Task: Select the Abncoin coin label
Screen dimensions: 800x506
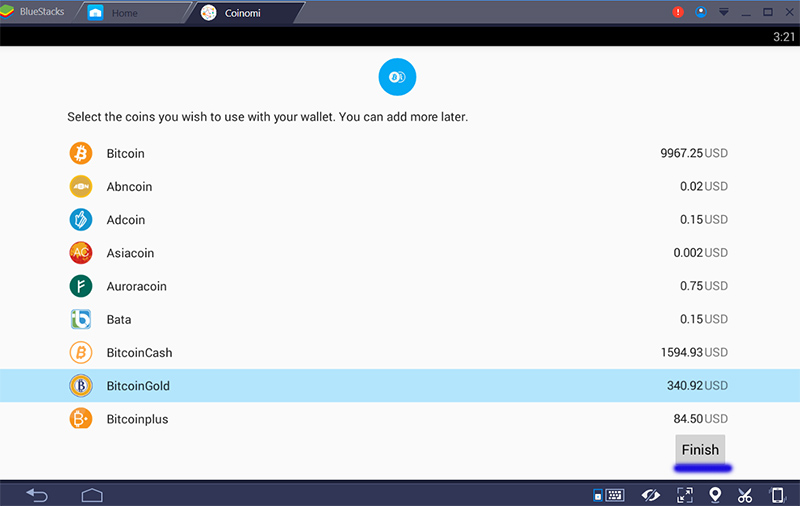Action: click(129, 187)
